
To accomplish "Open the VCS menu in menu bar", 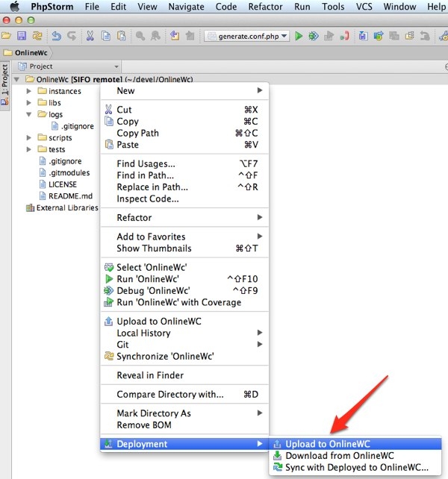I will pos(364,7).
